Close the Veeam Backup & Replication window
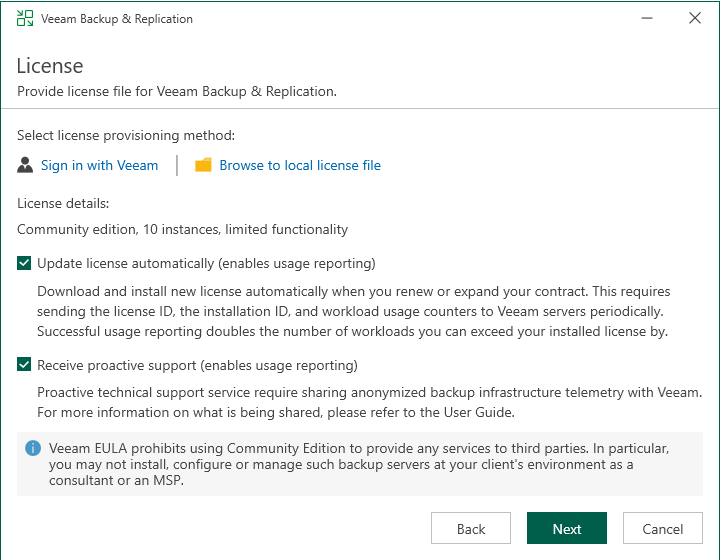This screenshot has width=720, height=560. [x=695, y=19]
